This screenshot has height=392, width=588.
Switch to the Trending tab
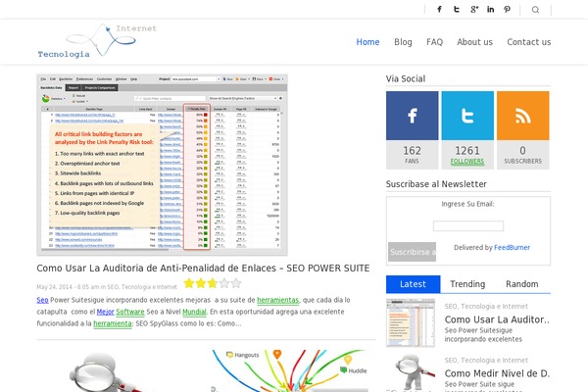tap(467, 284)
